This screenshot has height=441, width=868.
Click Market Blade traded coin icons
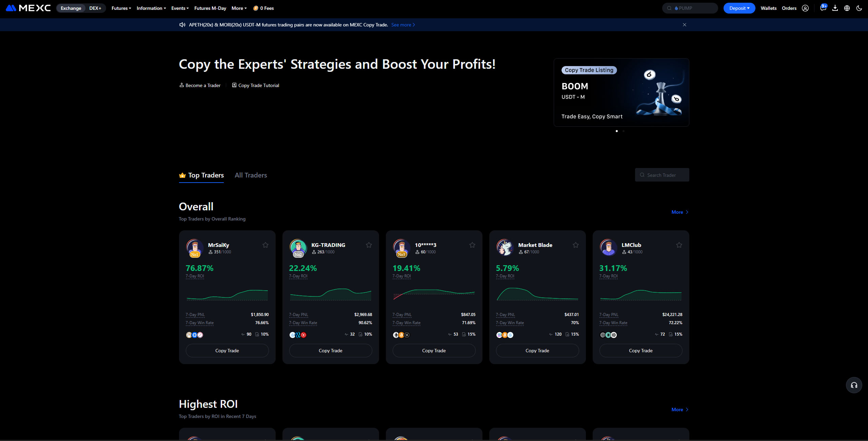[x=505, y=335]
